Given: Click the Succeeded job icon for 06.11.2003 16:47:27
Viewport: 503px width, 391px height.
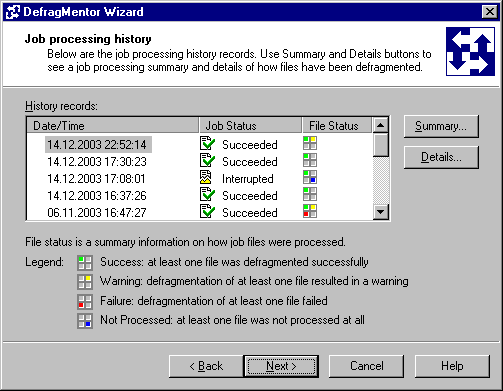Looking at the screenshot, I should (207, 211).
